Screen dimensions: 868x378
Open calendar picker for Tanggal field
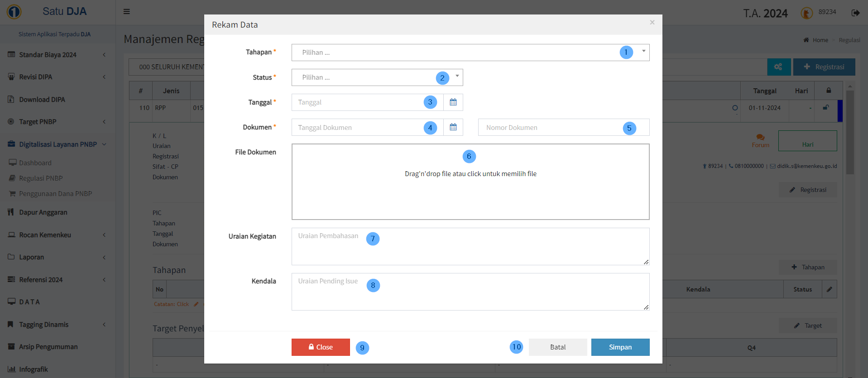(453, 102)
